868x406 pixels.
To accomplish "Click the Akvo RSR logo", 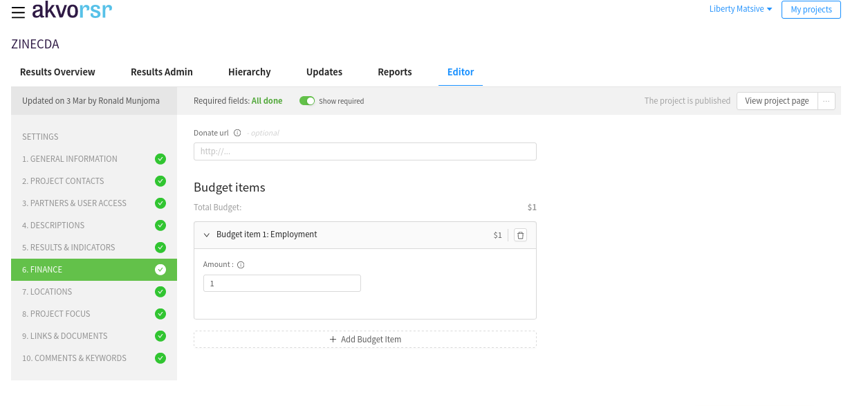I will point(72,10).
